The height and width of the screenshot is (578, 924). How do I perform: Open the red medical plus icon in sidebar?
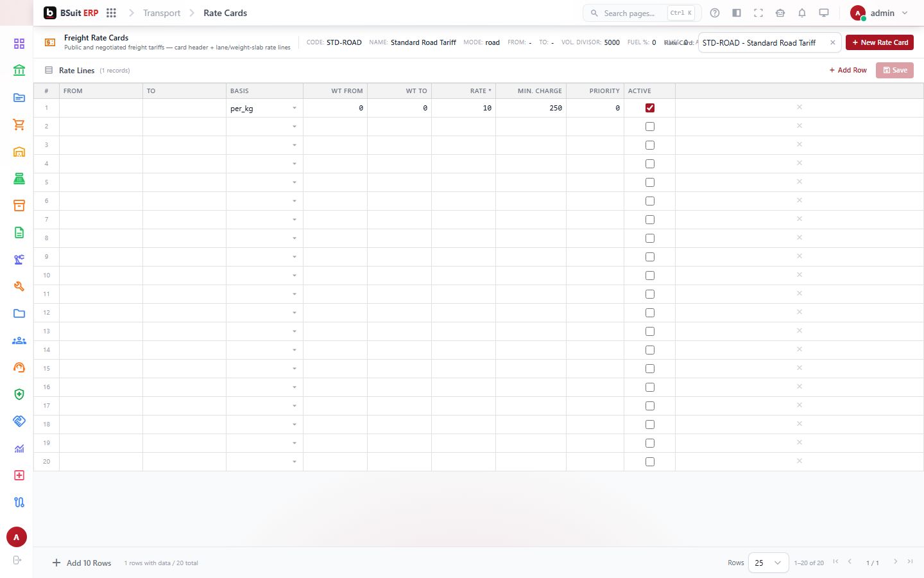(x=19, y=475)
